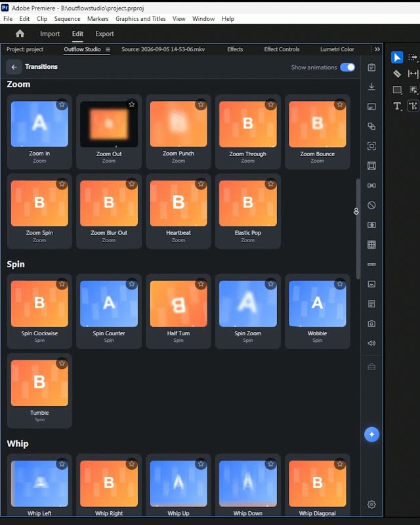
Task: Open Outflow Studio settings gear
Action: [371, 504]
